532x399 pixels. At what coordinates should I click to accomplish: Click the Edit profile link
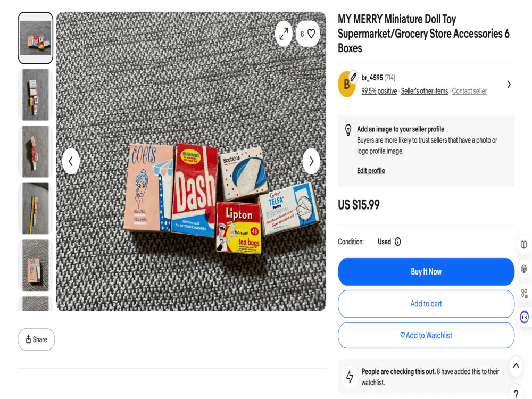[371, 171]
